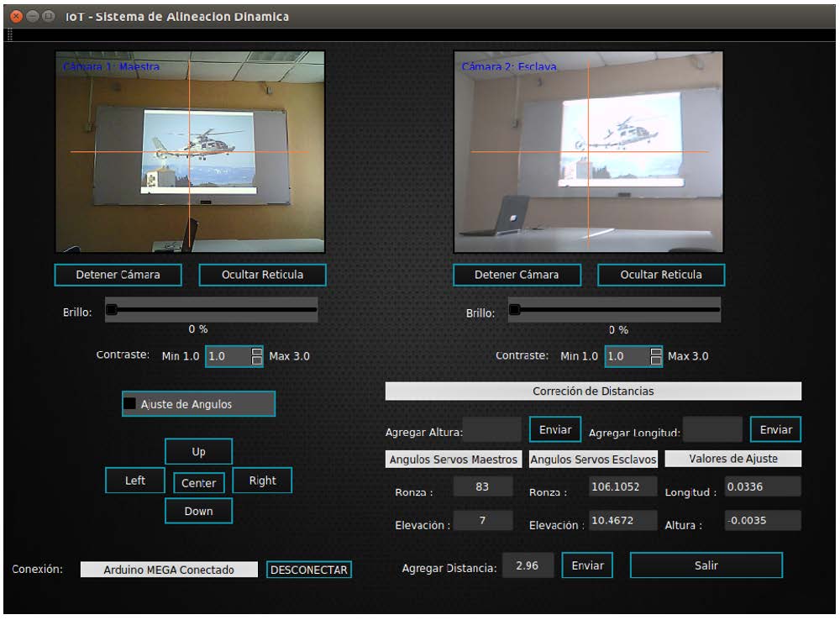This screenshot has height=620, width=840.
Task: Enable the Ajuste de Angulos checkbox
Action: (130, 404)
